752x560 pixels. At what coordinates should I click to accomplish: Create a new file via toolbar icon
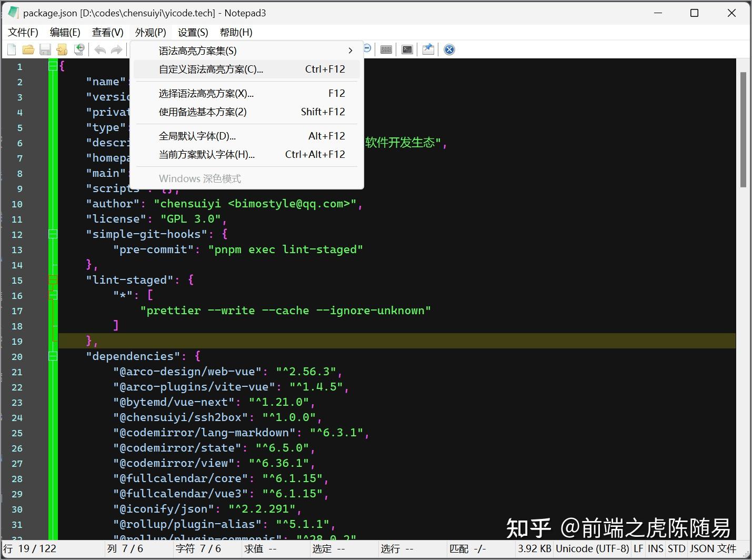pyautogui.click(x=11, y=49)
